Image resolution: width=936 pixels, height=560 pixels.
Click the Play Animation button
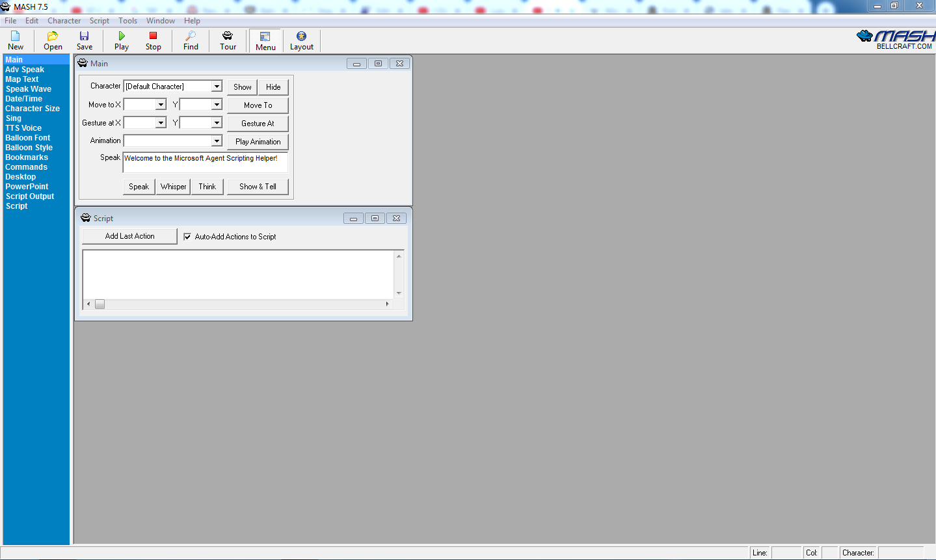[258, 142]
